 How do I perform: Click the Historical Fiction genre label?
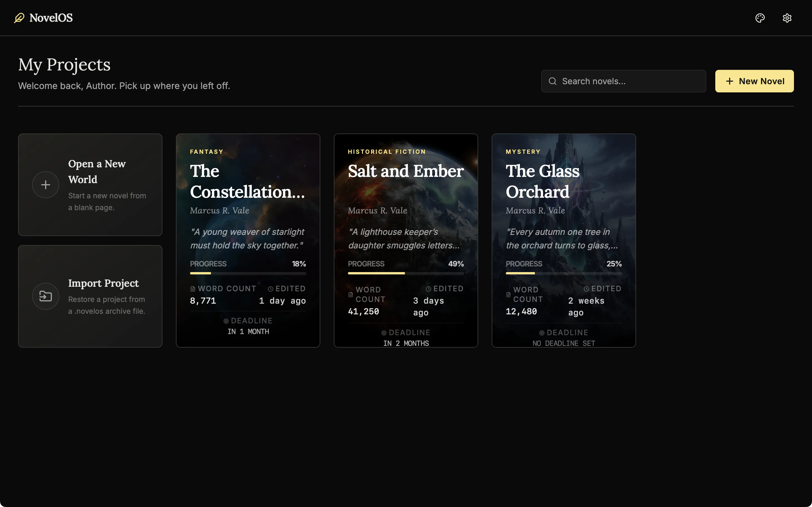(x=387, y=152)
